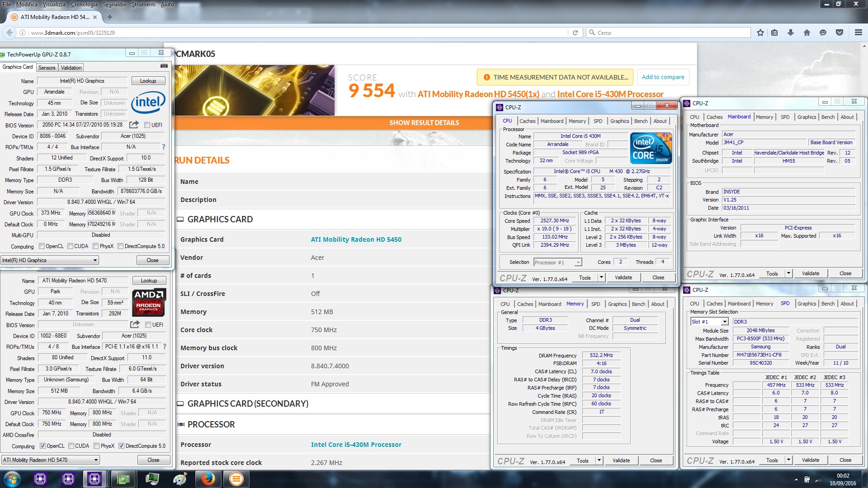Click Validate in CPU-Z CPU window
This screenshot has width=868, height=488.
click(x=623, y=277)
